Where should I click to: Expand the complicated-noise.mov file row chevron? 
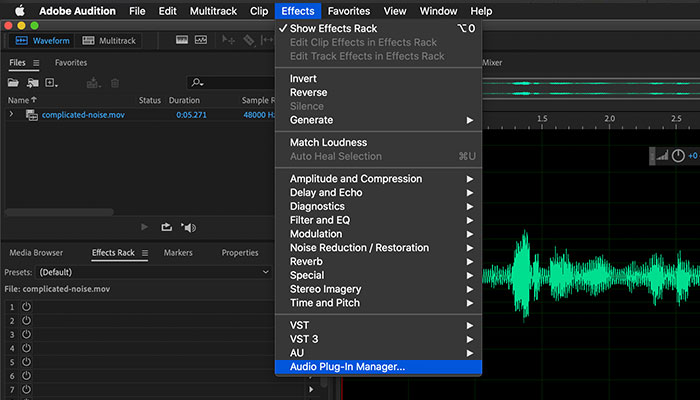(11, 114)
